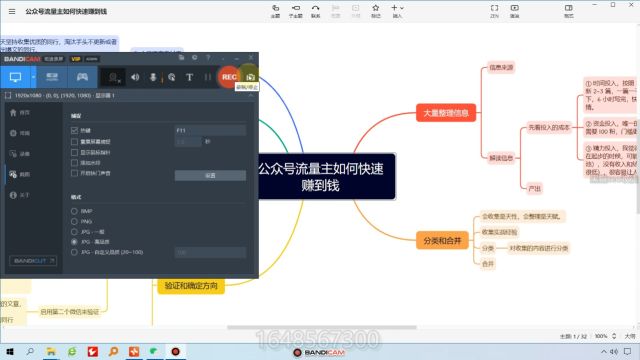Select JPG normal quality format
The width and height of the screenshot is (640, 360).
click(x=74, y=232)
